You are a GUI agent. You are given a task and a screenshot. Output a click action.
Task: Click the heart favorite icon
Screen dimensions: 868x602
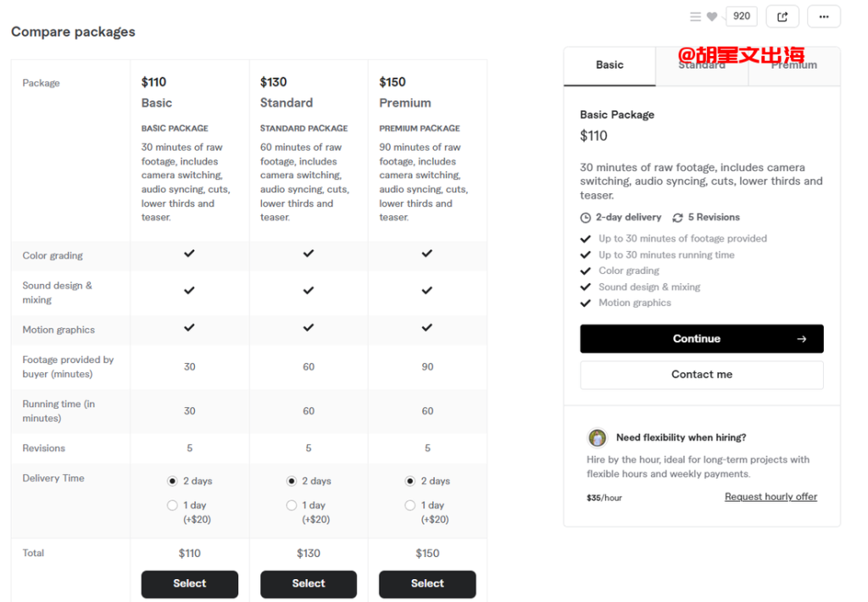click(x=712, y=17)
